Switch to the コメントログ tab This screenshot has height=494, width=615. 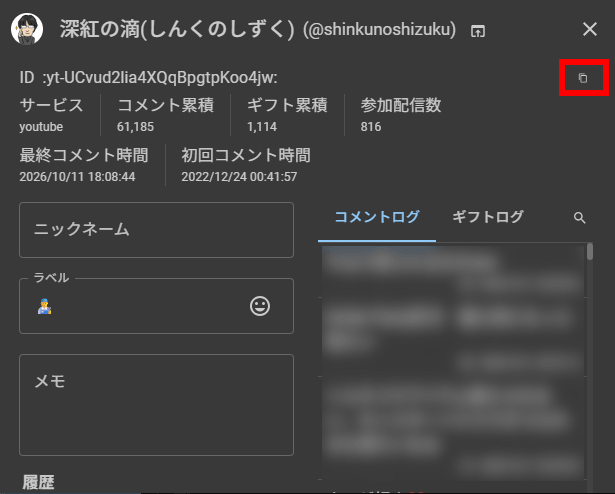coord(377,217)
